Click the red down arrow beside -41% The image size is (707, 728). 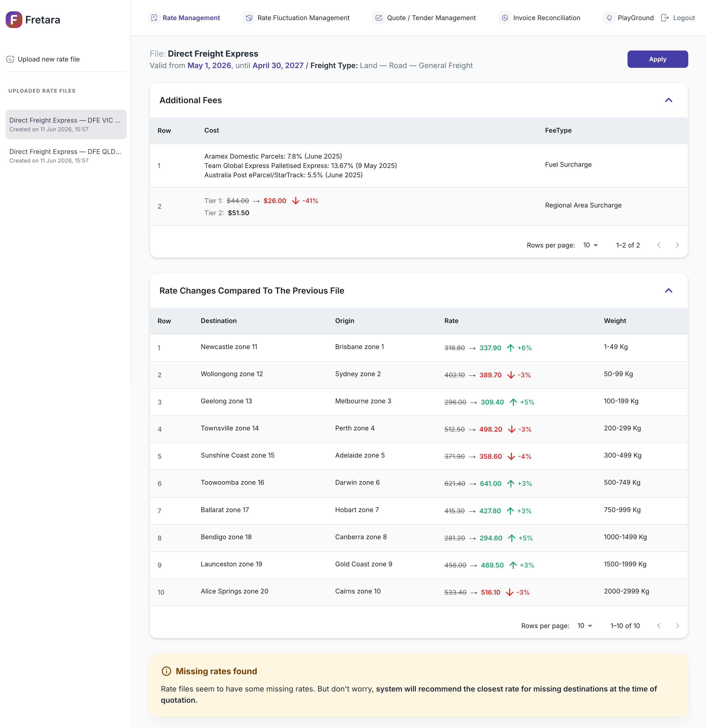296,201
